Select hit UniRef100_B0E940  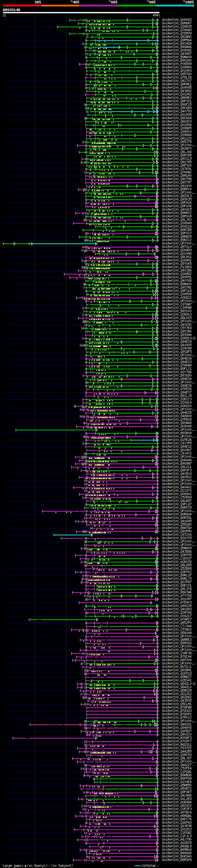click(x=177, y=856)
